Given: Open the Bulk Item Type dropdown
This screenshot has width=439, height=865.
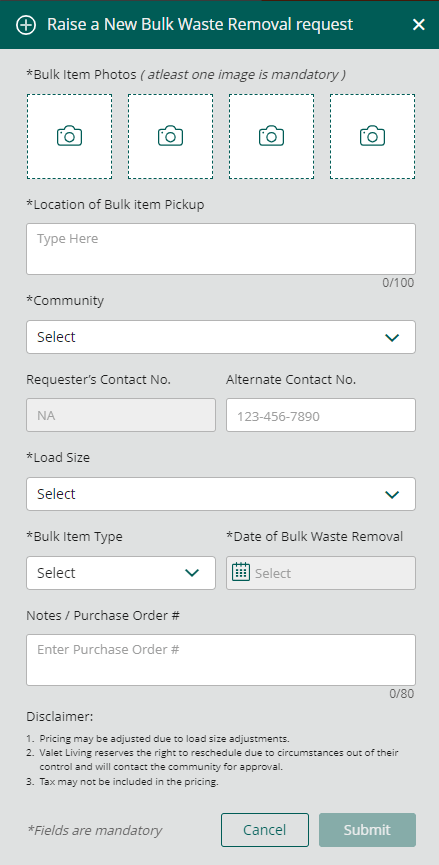Looking at the screenshot, I should pyautogui.click(x=121, y=573).
